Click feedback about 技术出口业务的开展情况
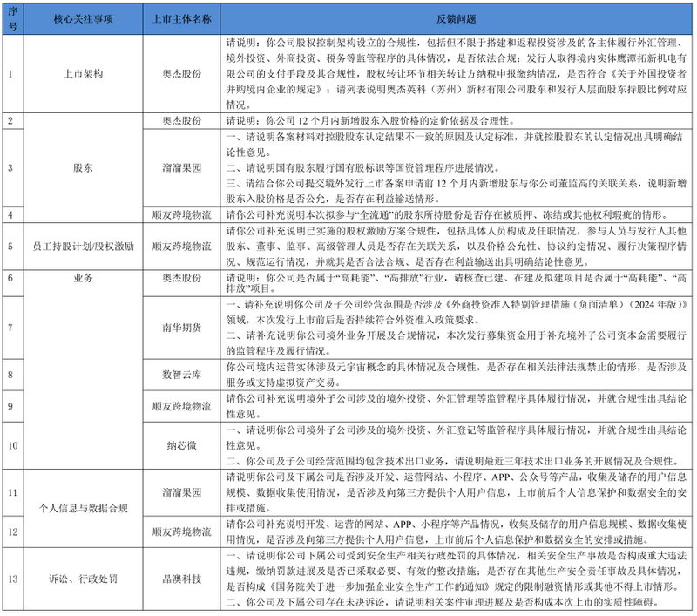This screenshot has height=616, width=697. (456, 445)
